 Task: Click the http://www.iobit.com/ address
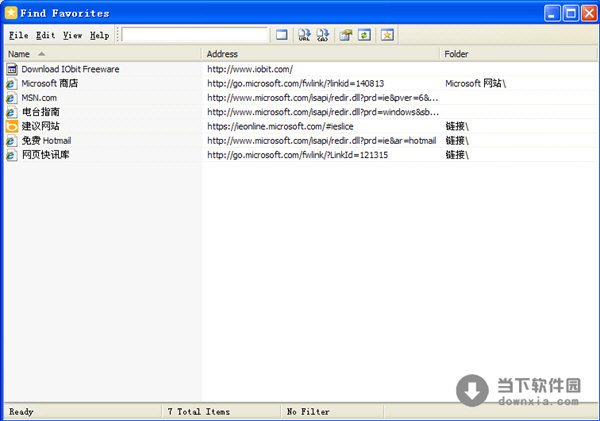click(x=250, y=69)
